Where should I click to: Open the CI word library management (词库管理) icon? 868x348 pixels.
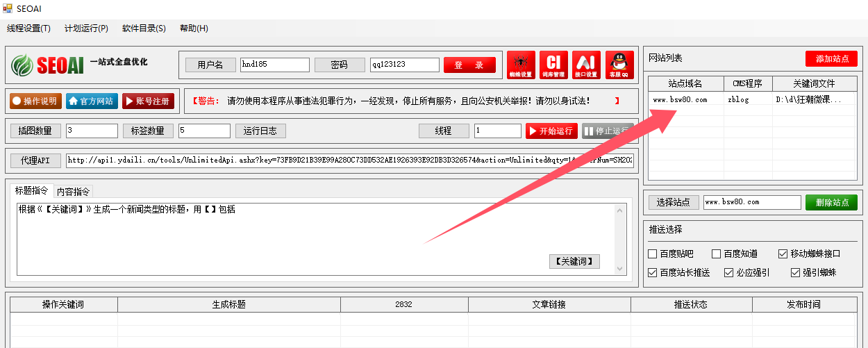click(554, 65)
